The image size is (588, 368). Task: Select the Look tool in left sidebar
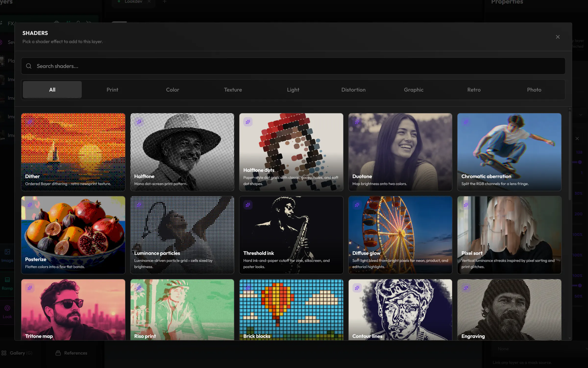pyautogui.click(x=7, y=312)
